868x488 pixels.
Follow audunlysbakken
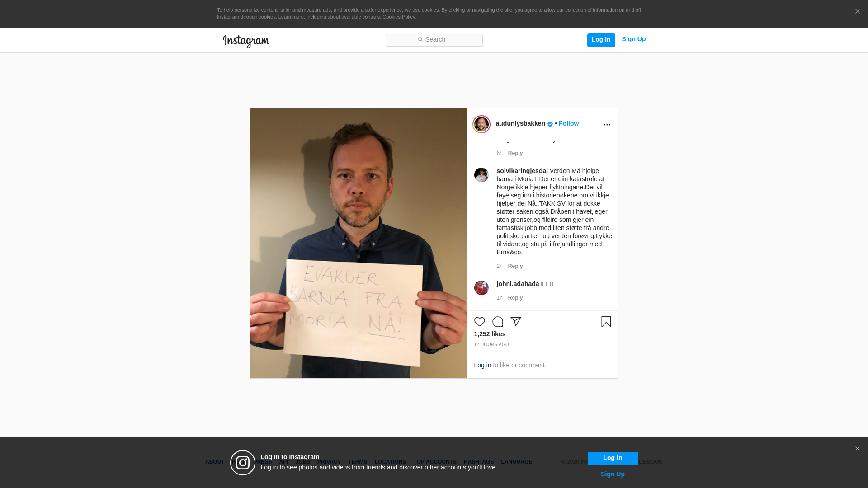[568, 123]
